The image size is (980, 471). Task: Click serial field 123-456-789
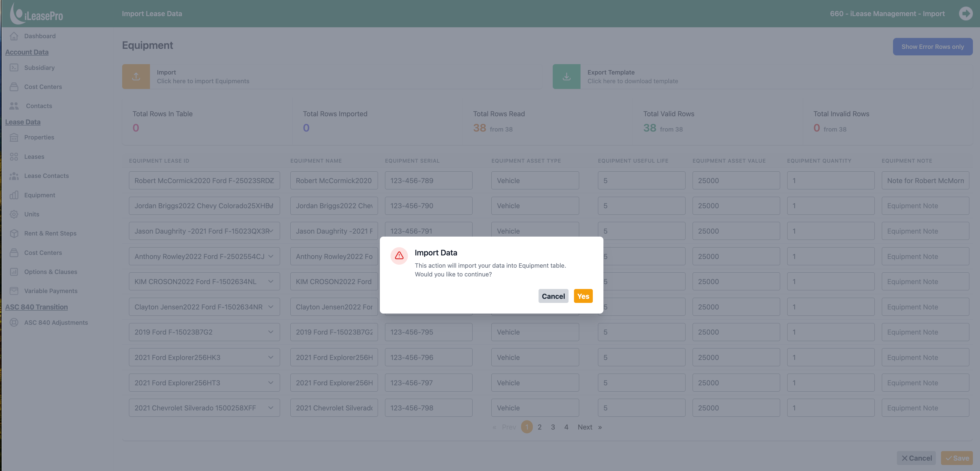tap(429, 180)
